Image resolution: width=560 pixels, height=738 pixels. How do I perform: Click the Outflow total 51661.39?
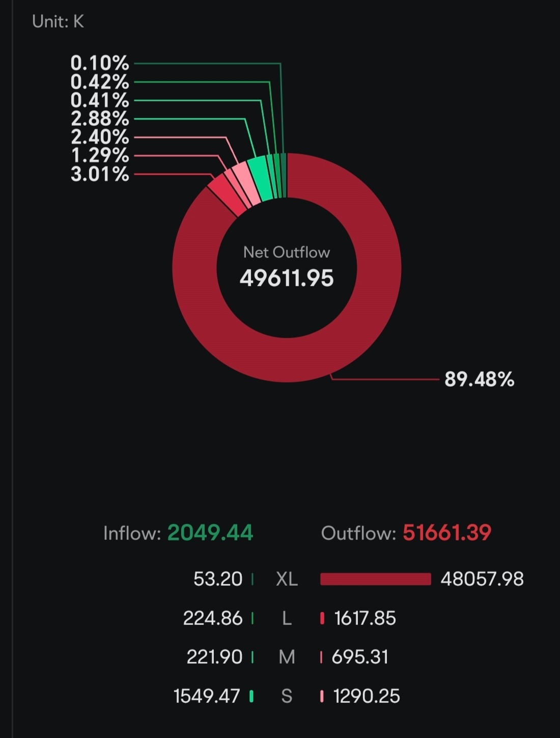[447, 533]
